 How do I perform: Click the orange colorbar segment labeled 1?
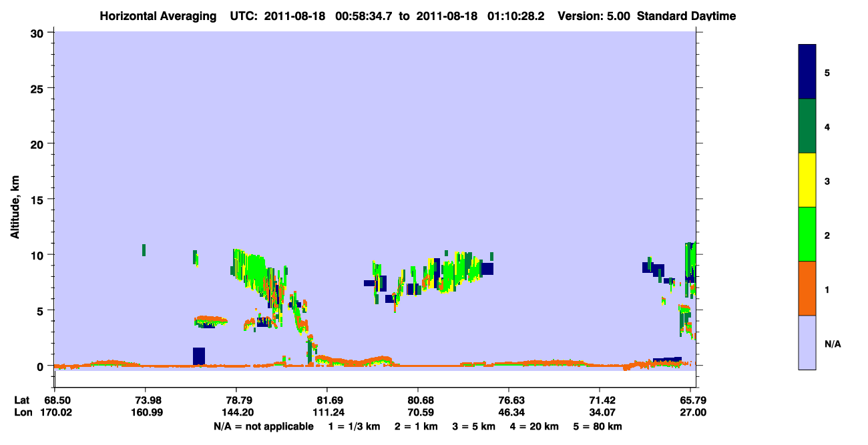point(807,288)
